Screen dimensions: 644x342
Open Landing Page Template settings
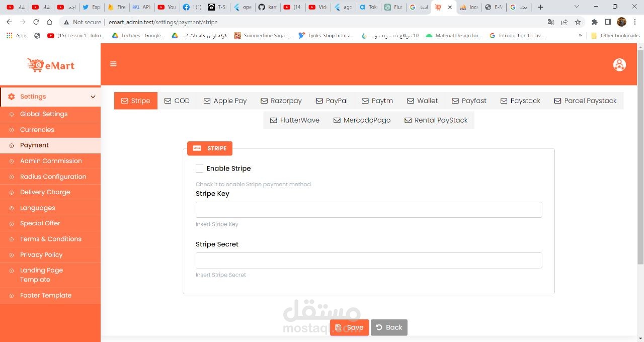coord(50,275)
